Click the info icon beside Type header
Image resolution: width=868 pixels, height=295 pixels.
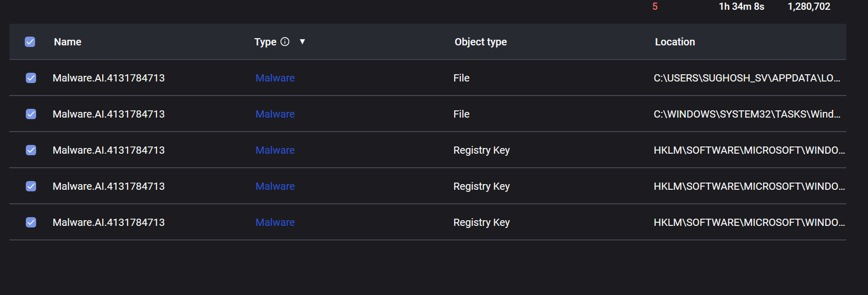pos(285,42)
